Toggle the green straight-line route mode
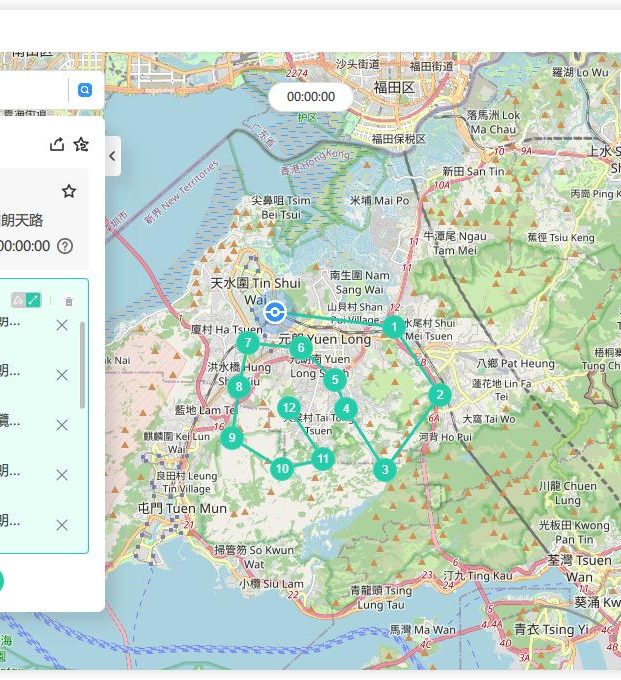Screen dimensions: 621x680 33,300
